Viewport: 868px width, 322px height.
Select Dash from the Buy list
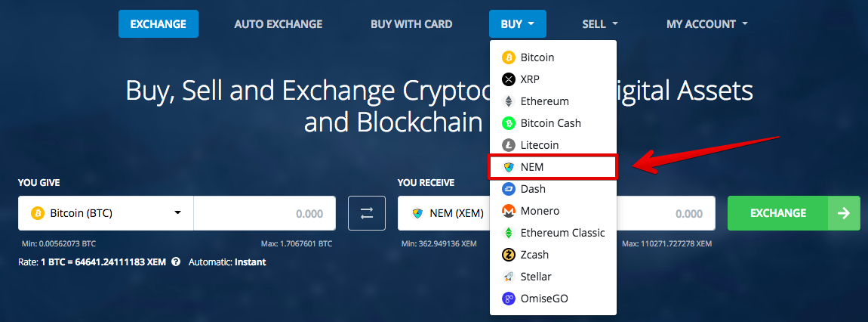pyautogui.click(x=553, y=189)
